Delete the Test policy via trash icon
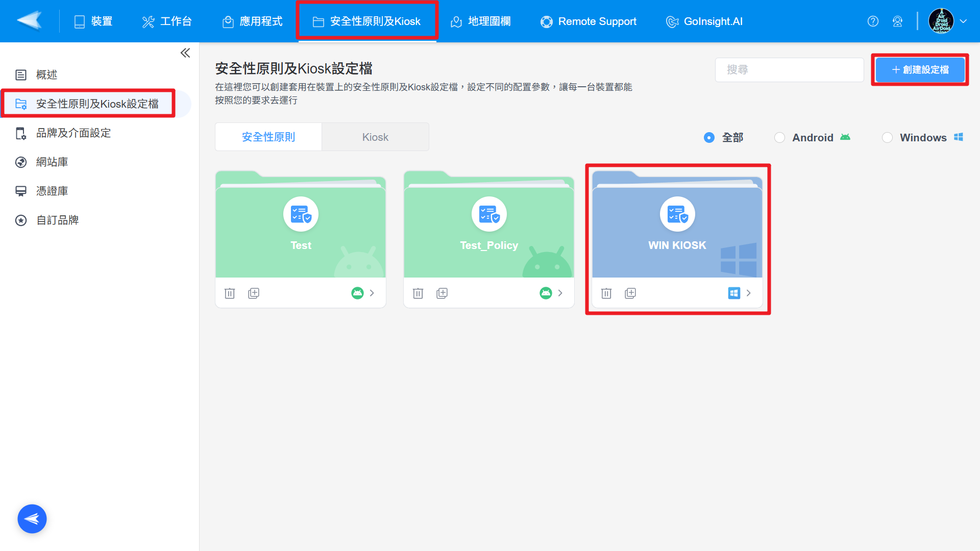This screenshot has width=980, height=551. point(230,293)
